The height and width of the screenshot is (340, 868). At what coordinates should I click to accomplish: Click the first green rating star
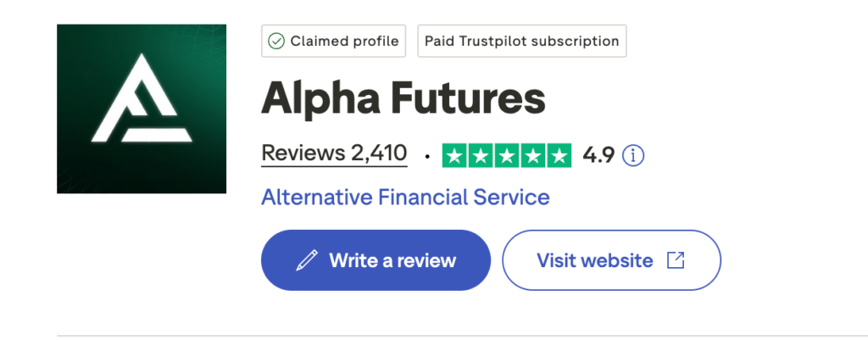pos(455,155)
